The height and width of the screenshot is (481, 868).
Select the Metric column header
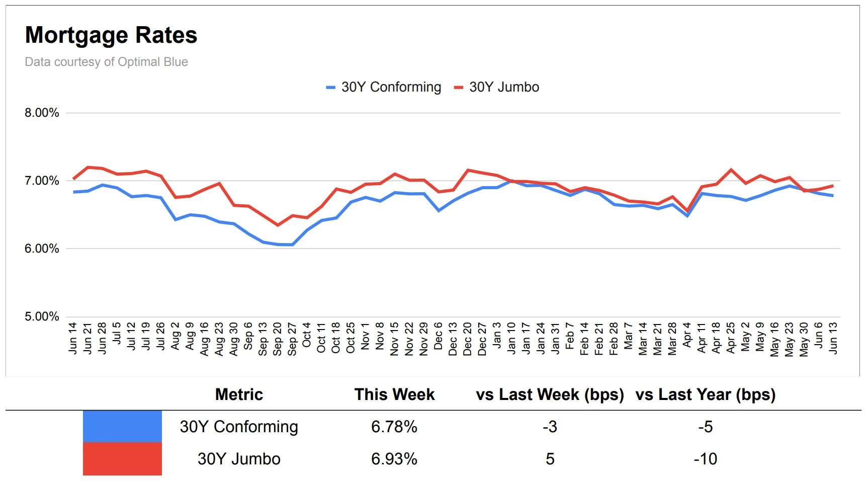pos(239,394)
